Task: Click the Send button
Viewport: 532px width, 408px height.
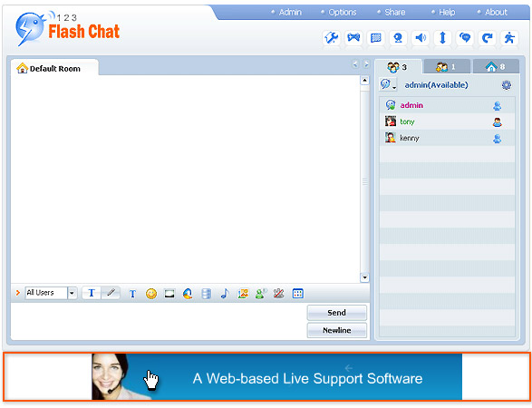Action: pos(337,313)
